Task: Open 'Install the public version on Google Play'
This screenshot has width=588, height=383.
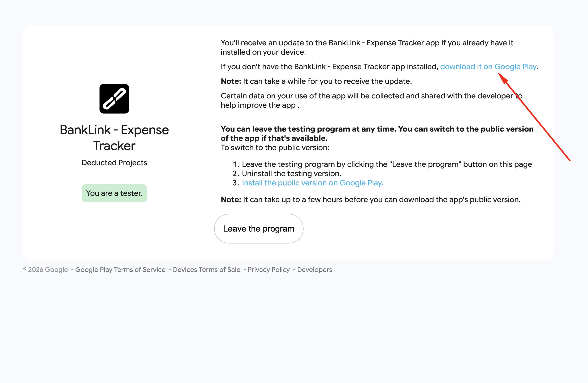Action: (x=312, y=183)
